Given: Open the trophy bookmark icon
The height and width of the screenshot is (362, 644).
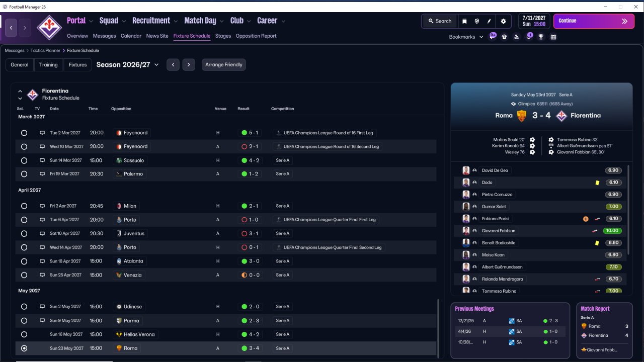Looking at the screenshot, I should (541, 37).
